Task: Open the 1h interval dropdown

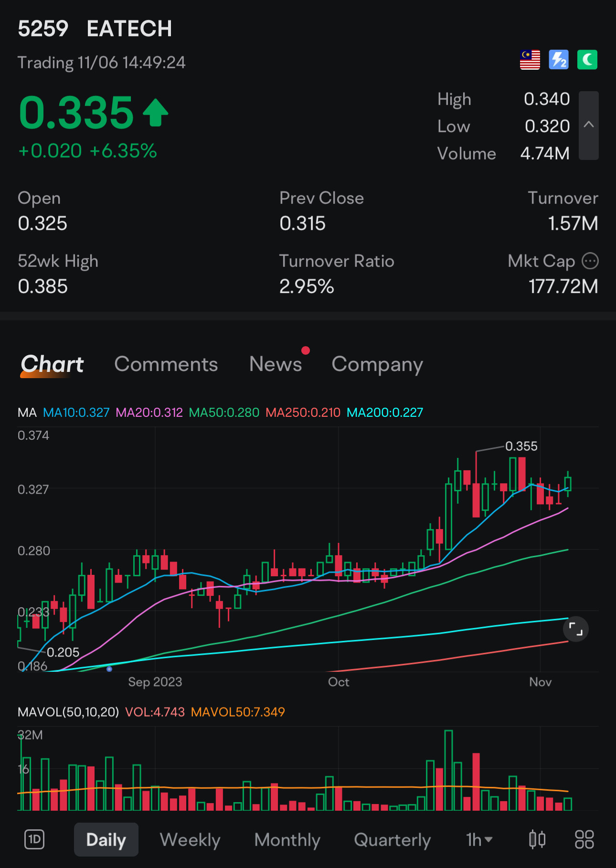Action: tap(479, 839)
